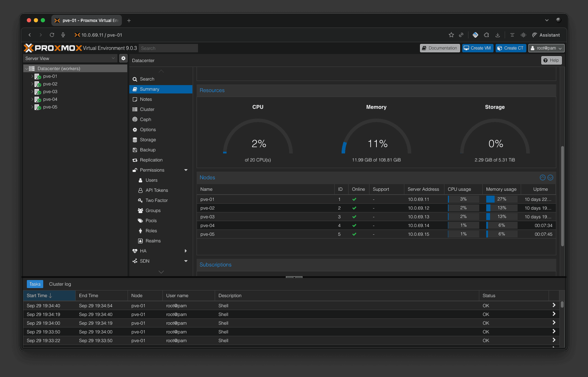The height and width of the screenshot is (377, 588).
Task: Select Cluster in the Datacenter menu
Action: [161, 110]
